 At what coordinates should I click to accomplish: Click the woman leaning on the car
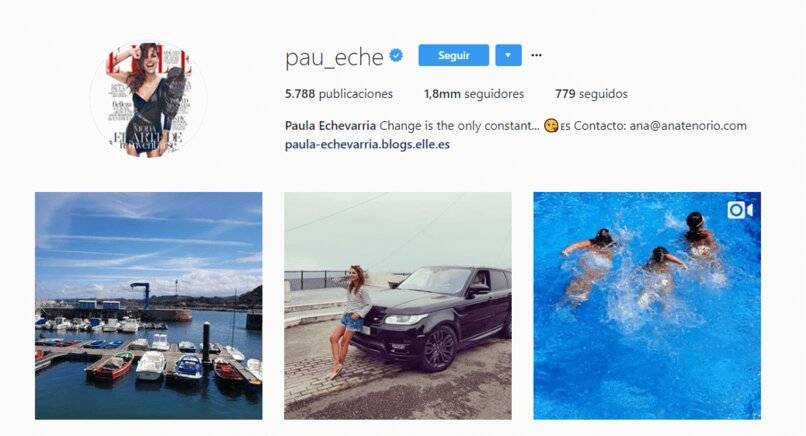[351, 321]
